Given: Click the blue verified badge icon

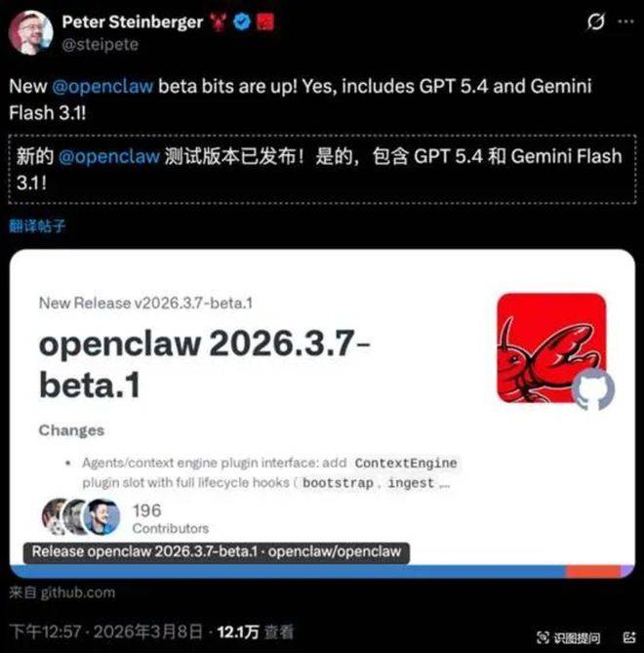Looking at the screenshot, I should point(242,21).
